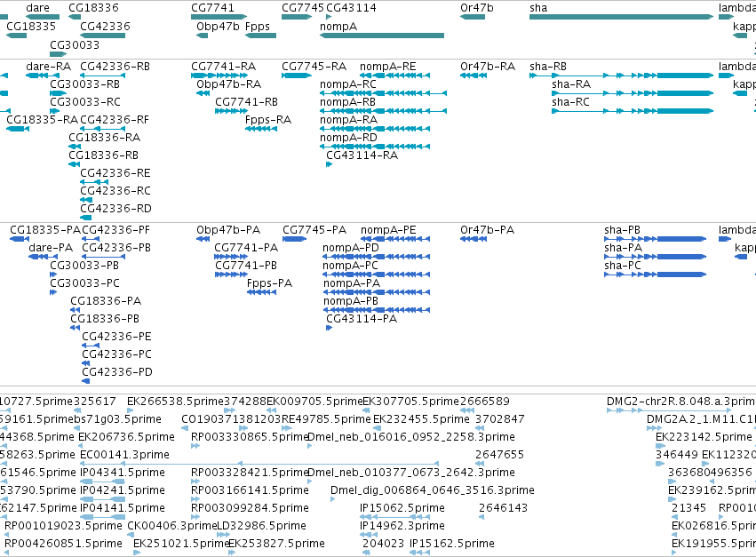The width and height of the screenshot is (756, 557).
Task: Click the CG42336-RB transcript label
Action: 115,66
